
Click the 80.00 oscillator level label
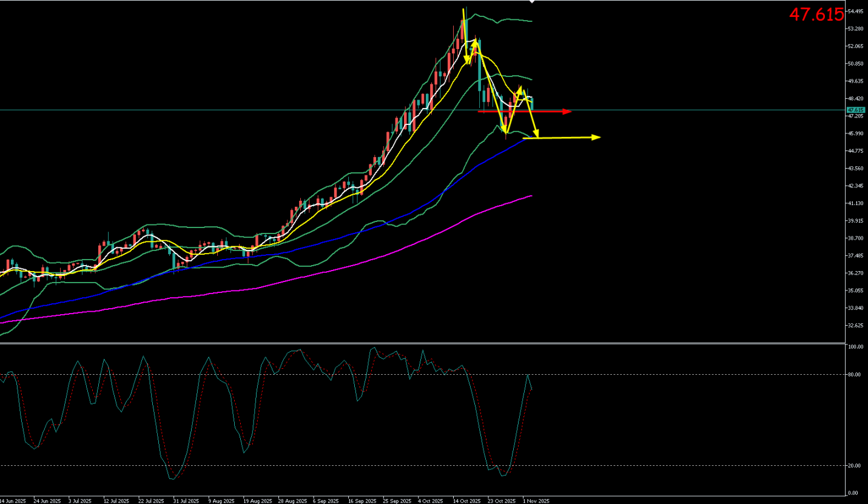[854, 374]
